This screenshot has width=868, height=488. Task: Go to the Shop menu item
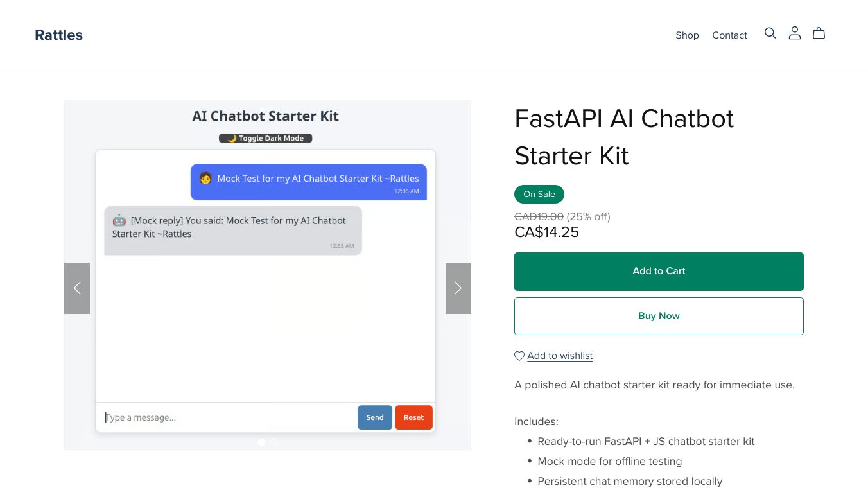pos(687,35)
